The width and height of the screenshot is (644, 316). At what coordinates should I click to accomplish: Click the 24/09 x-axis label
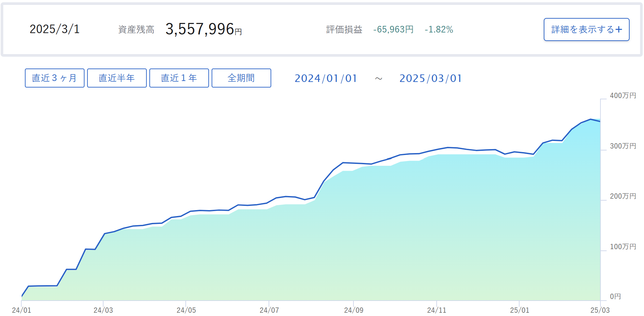click(x=354, y=310)
